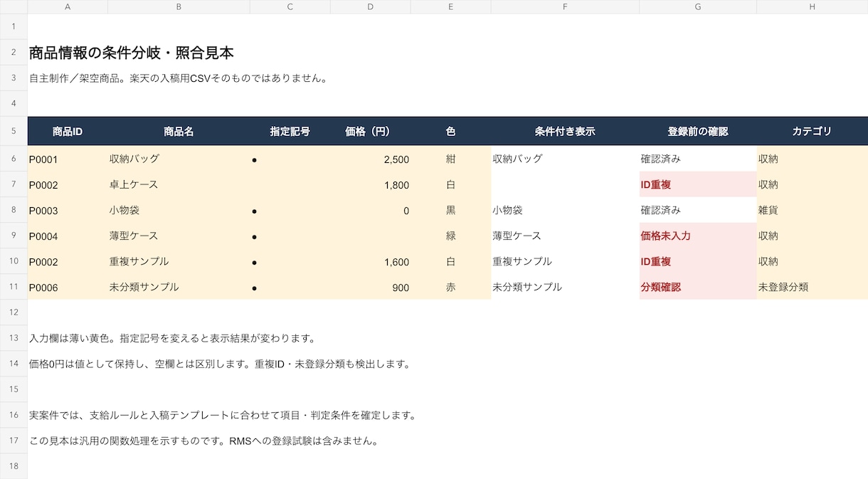Select column C header

[290, 6]
